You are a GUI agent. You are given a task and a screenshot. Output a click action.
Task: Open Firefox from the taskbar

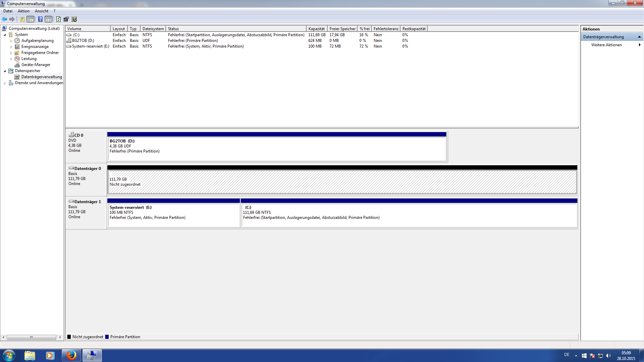click(x=71, y=355)
